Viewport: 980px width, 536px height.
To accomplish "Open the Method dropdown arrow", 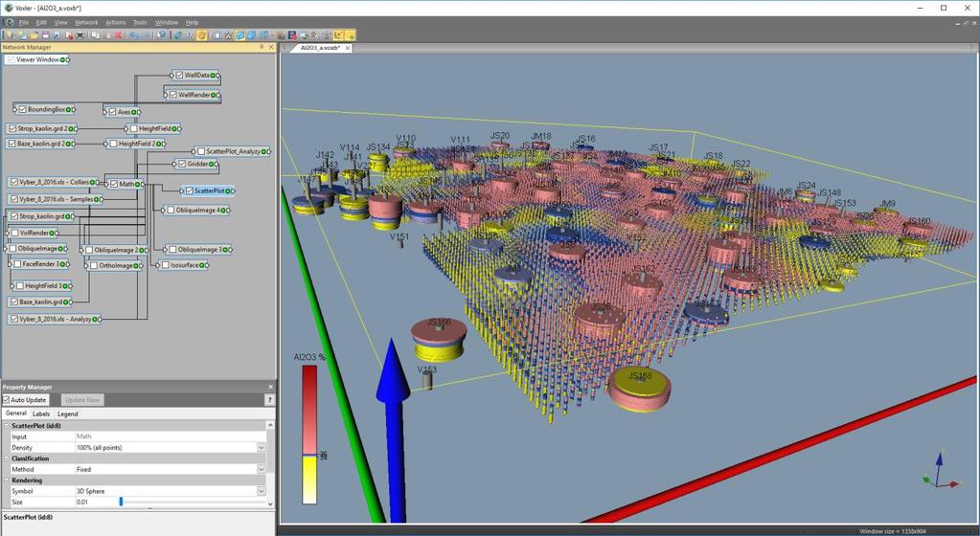I will (x=262, y=469).
